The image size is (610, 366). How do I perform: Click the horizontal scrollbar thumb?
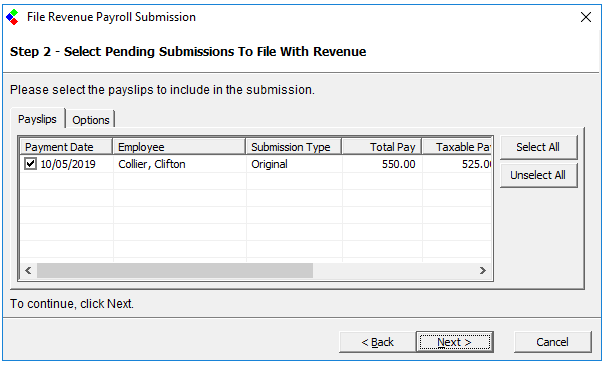tap(175, 270)
